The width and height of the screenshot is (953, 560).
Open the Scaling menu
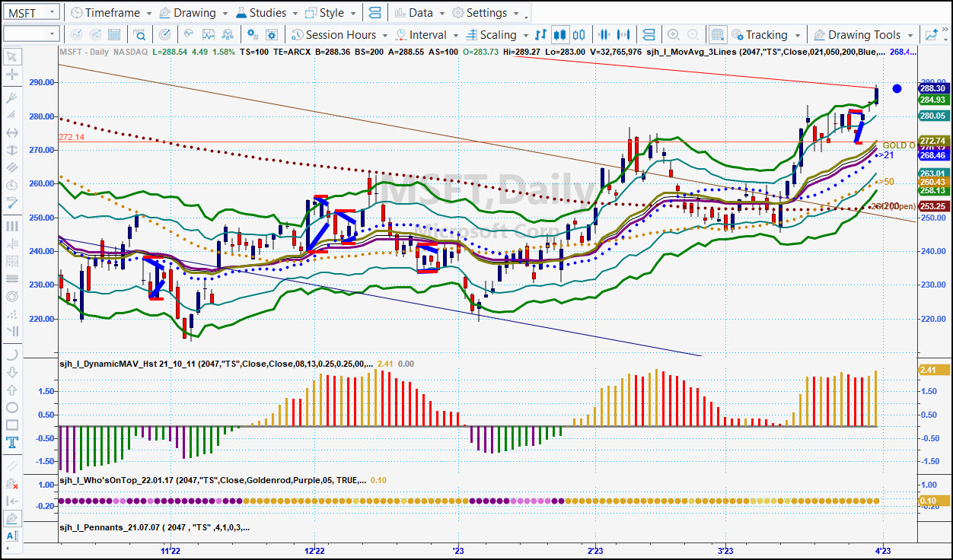496,34
